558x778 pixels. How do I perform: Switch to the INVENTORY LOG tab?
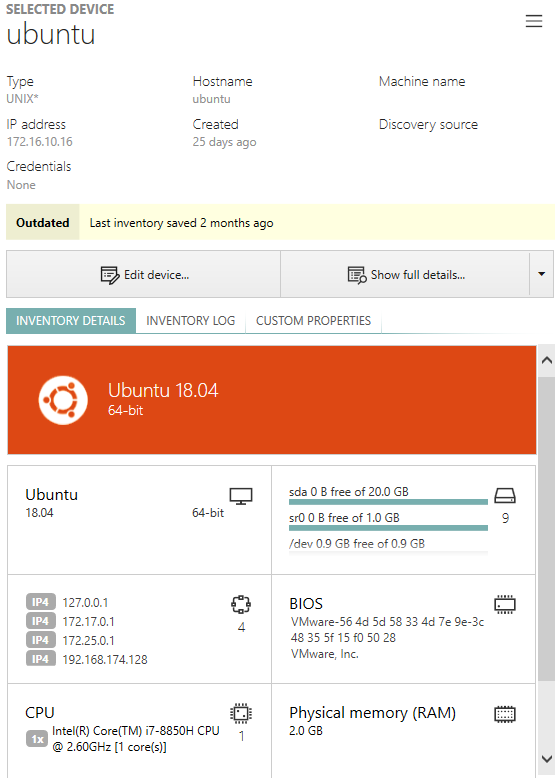[x=190, y=321]
